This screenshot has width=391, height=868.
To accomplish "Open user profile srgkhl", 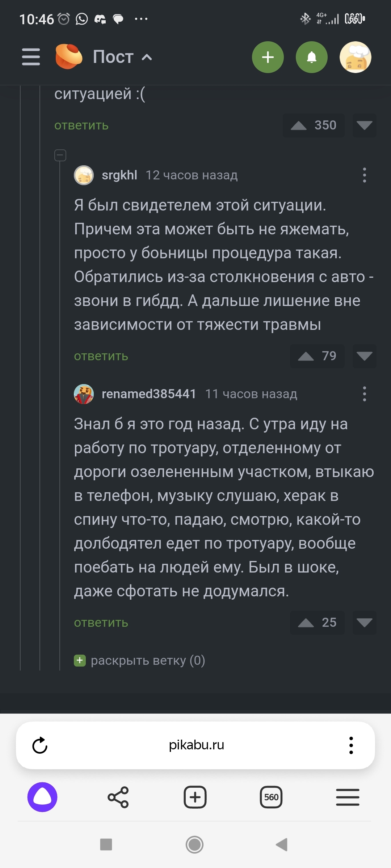I will (x=119, y=175).
